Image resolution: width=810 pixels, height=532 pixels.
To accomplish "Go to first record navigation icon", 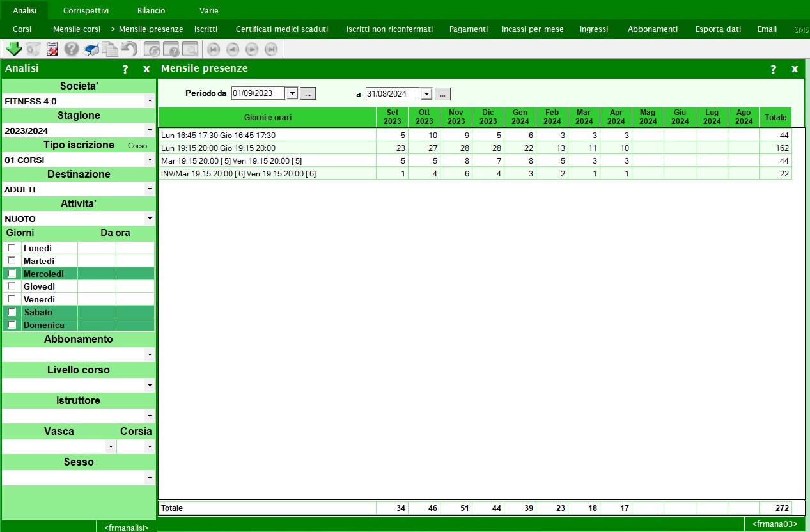I will tap(214, 49).
